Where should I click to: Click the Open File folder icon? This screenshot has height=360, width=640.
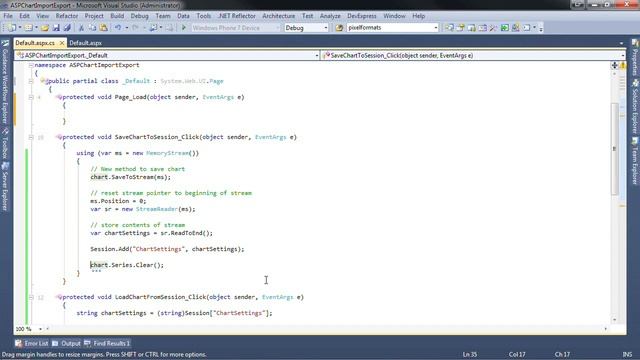(x=45, y=28)
